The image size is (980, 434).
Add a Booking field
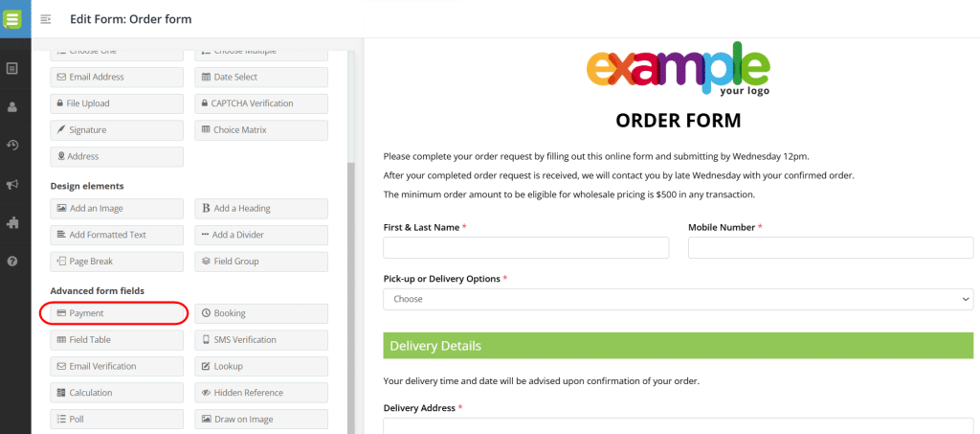click(x=261, y=313)
